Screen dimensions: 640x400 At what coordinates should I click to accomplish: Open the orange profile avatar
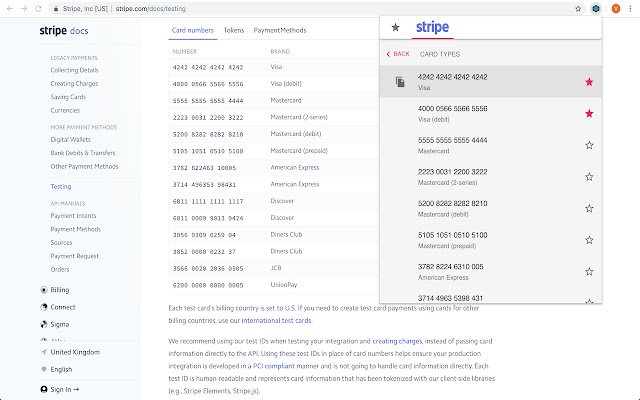click(616, 9)
